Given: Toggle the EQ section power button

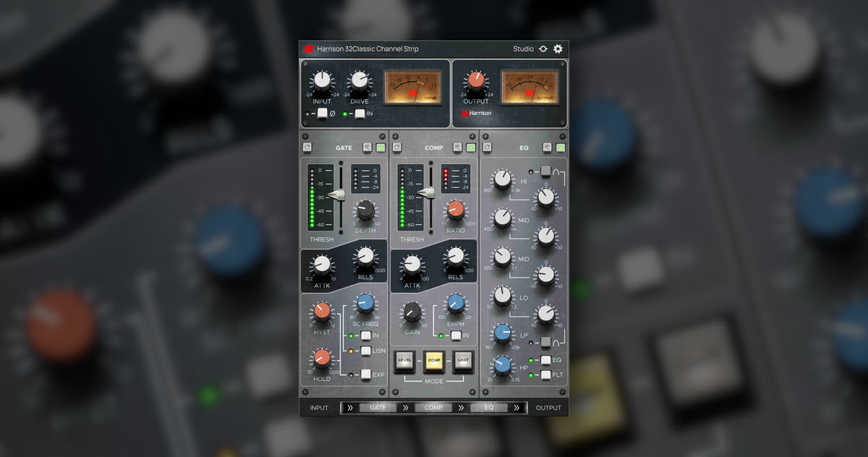Looking at the screenshot, I should [561, 148].
